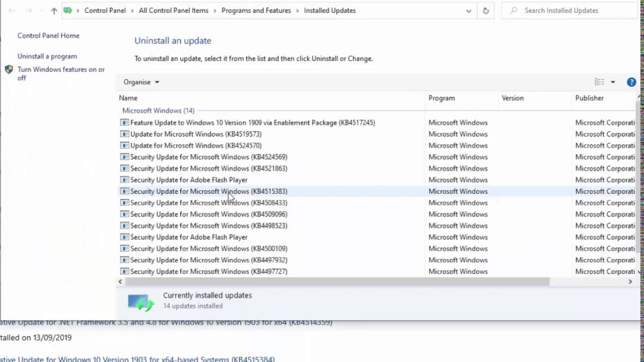Click chevron after All Control Panel Items
This screenshot has width=644, height=362.
[x=215, y=11]
